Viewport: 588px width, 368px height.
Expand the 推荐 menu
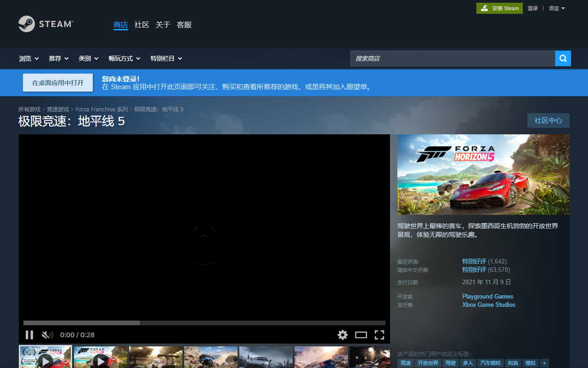click(x=59, y=58)
